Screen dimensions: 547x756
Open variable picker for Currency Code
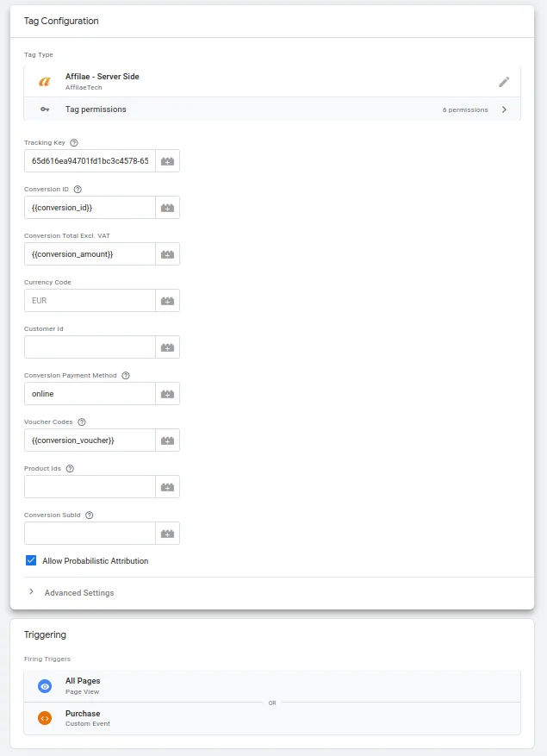(167, 301)
